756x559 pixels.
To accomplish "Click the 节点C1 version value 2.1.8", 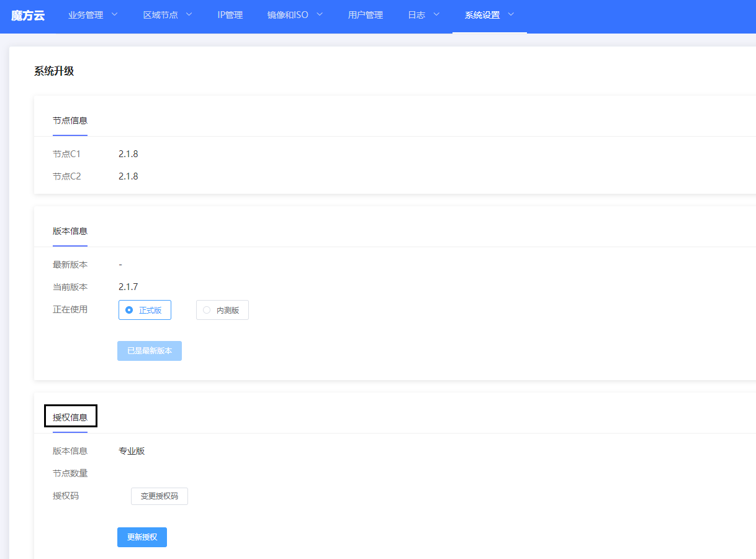I will (x=128, y=154).
